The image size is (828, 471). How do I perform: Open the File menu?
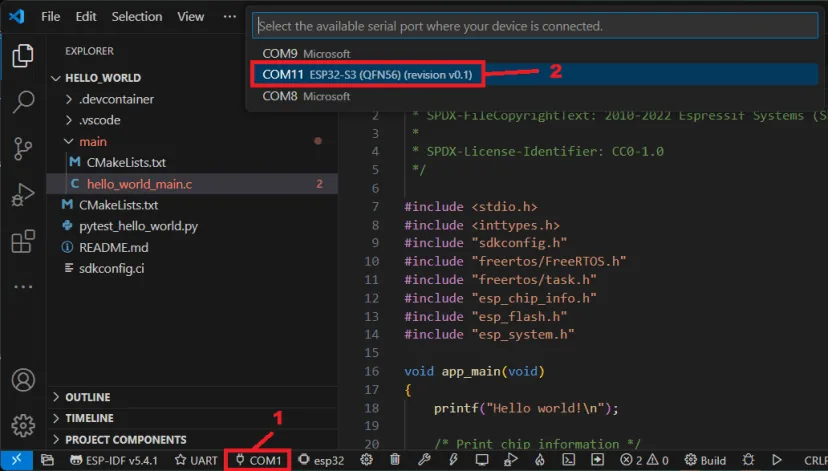tap(50, 16)
